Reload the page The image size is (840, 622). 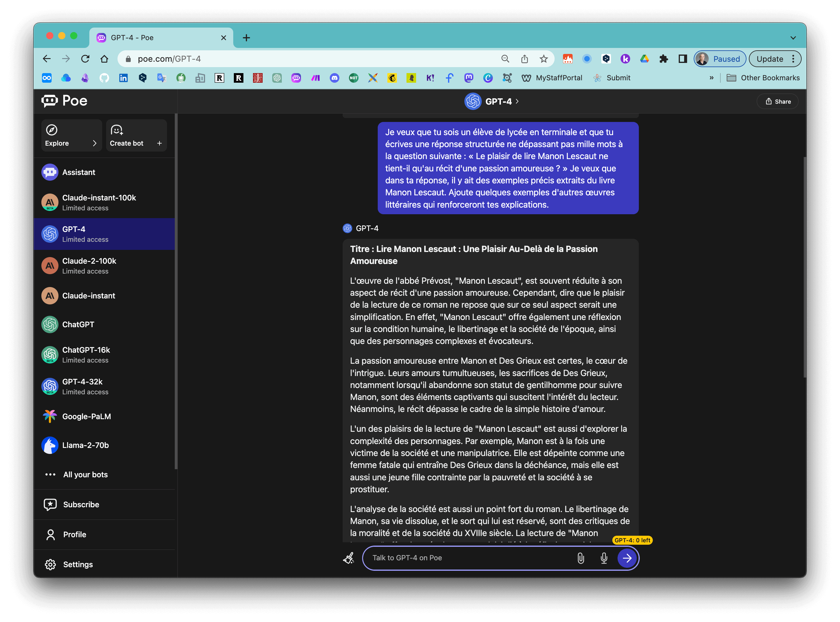click(85, 59)
